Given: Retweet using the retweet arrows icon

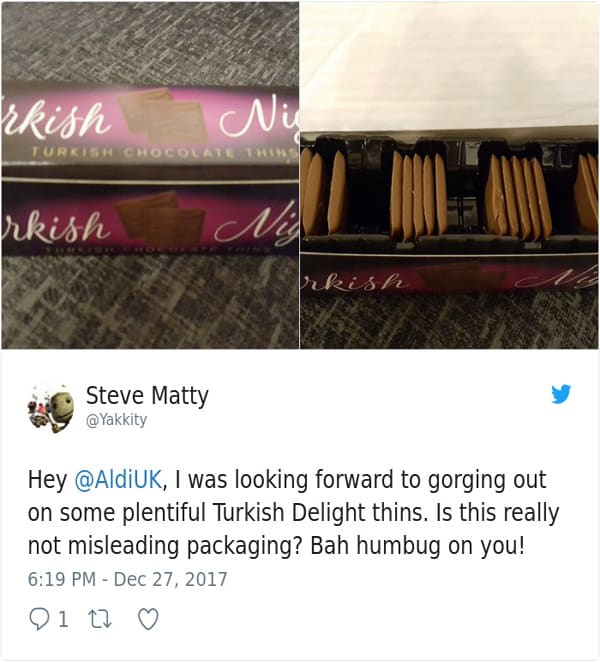Looking at the screenshot, I should coord(100,619).
